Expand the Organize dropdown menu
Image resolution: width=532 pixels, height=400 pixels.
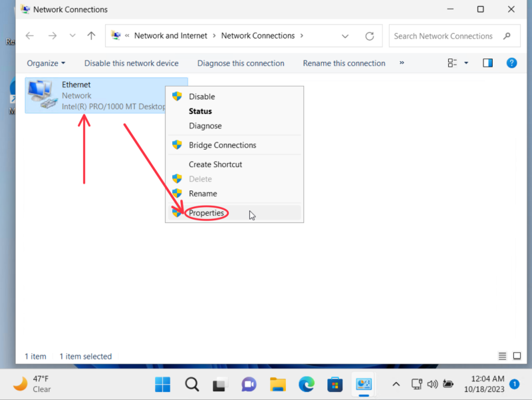[x=46, y=63]
